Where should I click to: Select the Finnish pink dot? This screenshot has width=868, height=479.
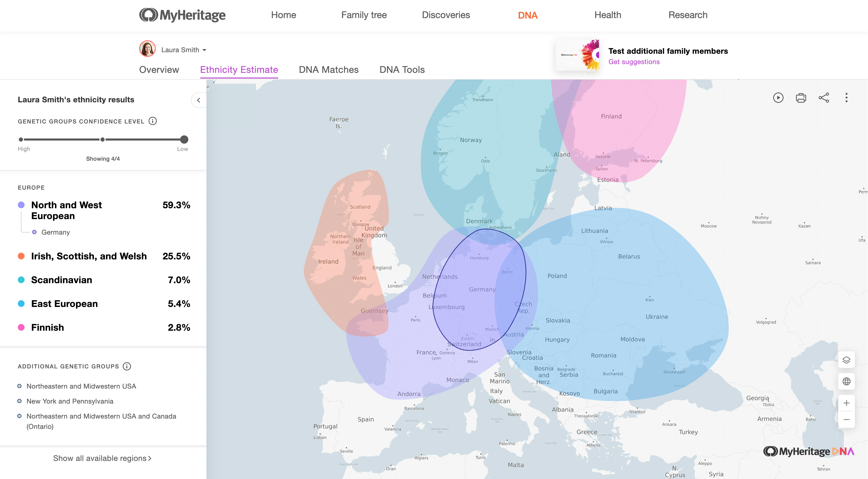tap(21, 327)
